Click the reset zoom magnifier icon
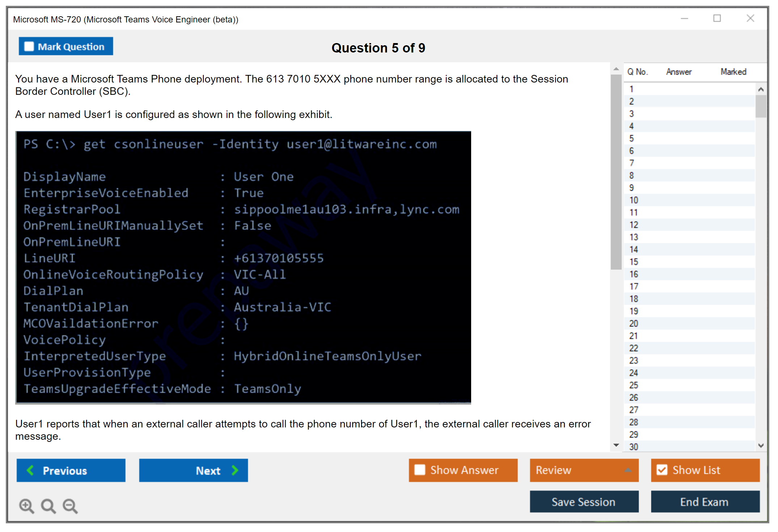The width and height of the screenshot is (778, 532). (x=48, y=506)
